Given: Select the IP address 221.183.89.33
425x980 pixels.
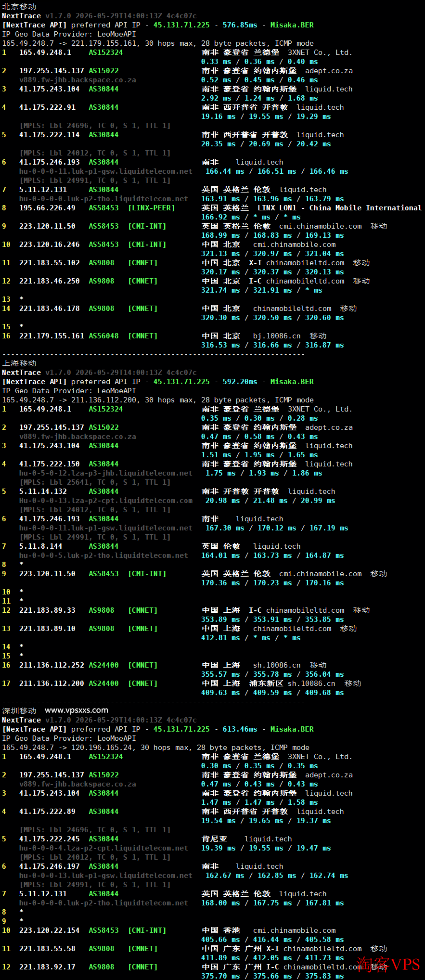Looking at the screenshot, I should click(47, 610).
